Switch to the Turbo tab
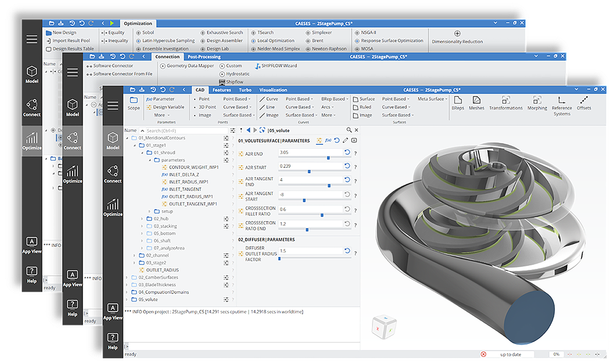610x364 pixels. [245, 90]
